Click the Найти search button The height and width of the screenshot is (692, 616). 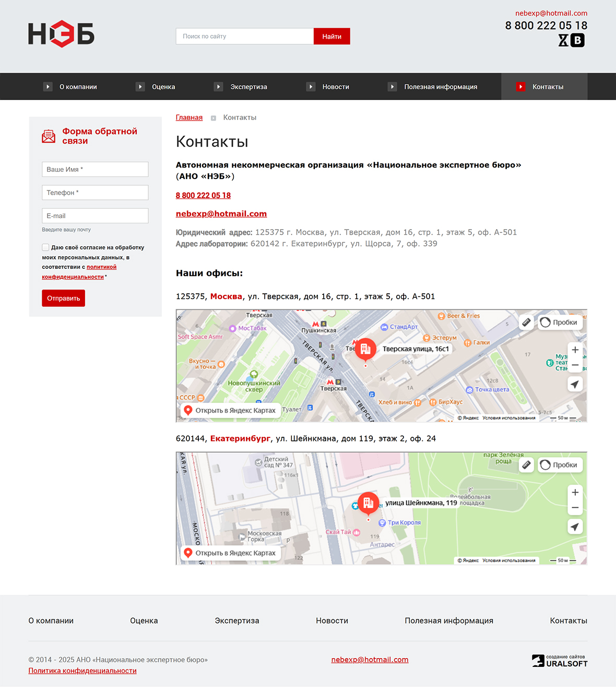pos(331,37)
